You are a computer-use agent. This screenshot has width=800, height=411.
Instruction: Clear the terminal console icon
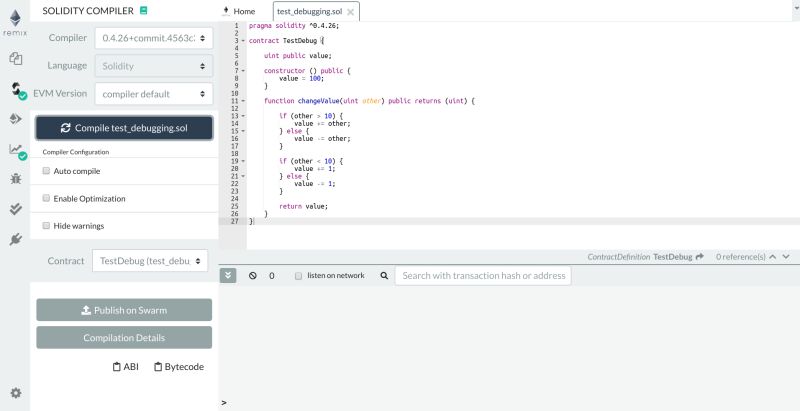click(x=253, y=276)
